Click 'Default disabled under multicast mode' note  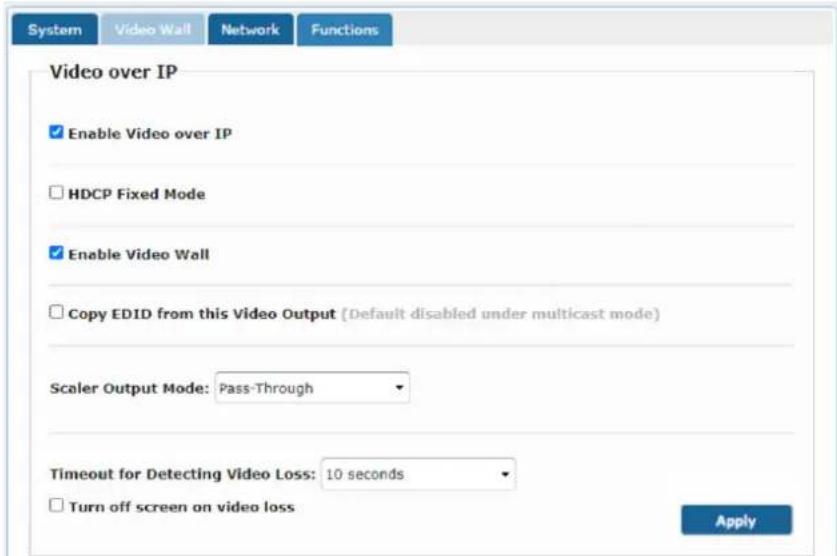click(501, 314)
